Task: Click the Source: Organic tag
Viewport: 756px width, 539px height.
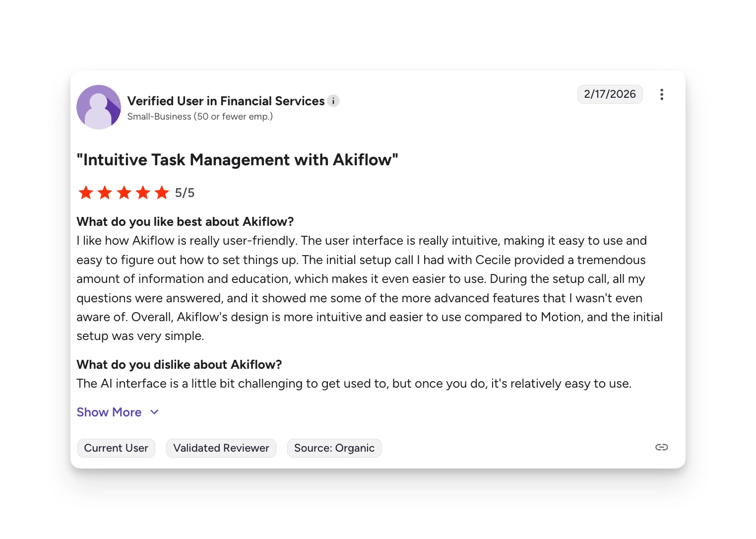Action: [x=334, y=448]
